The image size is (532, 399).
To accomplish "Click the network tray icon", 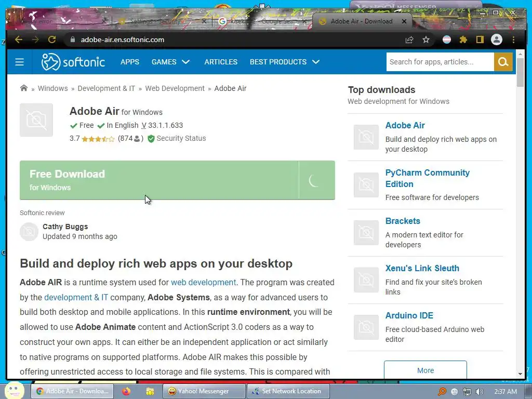I will click(x=467, y=392).
